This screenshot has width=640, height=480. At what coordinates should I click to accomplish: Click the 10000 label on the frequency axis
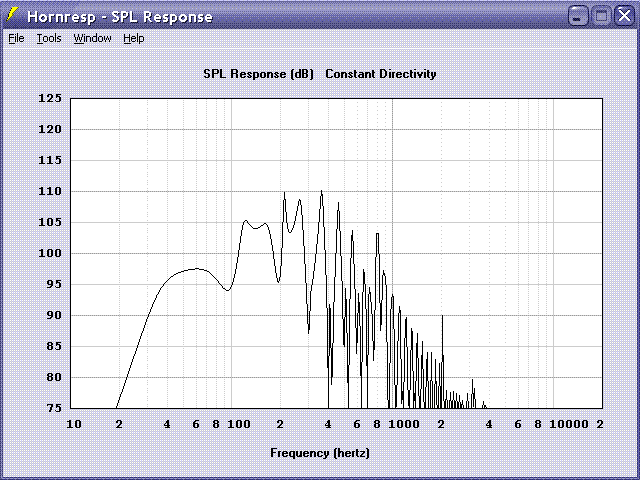tap(569, 424)
